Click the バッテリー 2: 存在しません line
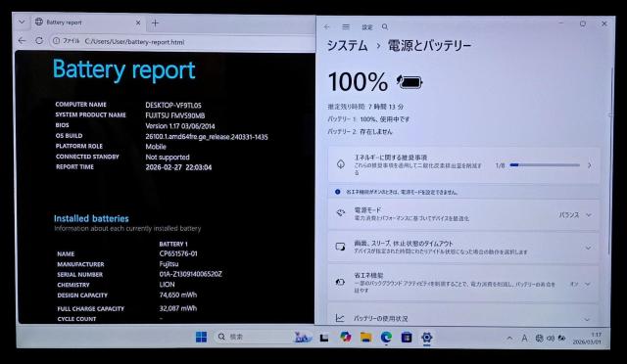Image resolution: width=627 pixels, height=364 pixels. (360, 131)
